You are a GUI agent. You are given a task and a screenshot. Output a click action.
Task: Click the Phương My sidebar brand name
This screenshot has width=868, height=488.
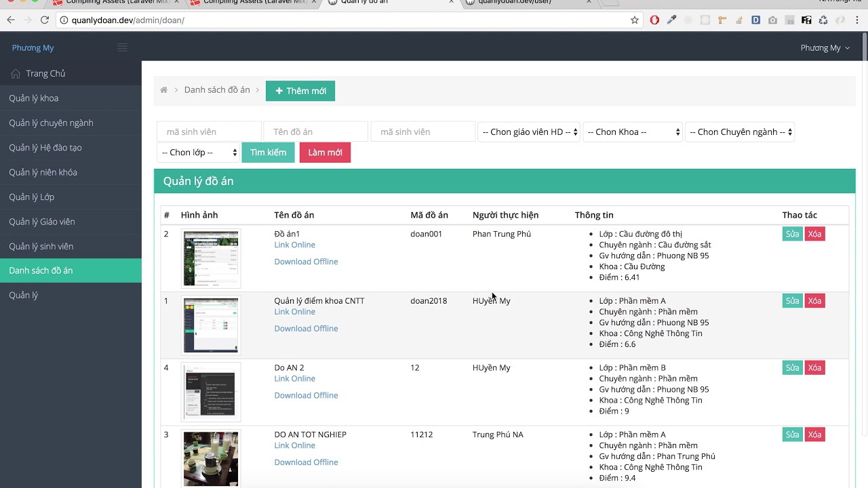click(x=33, y=47)
